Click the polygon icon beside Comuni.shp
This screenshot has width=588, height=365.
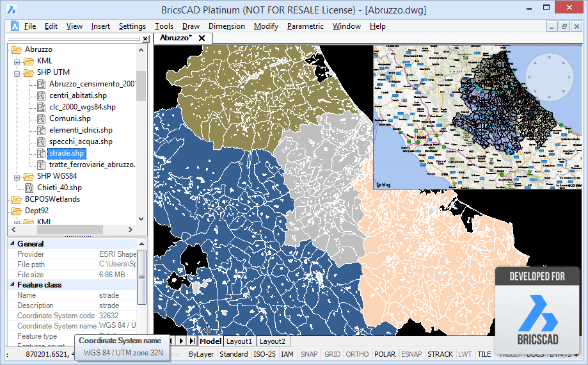41,119
